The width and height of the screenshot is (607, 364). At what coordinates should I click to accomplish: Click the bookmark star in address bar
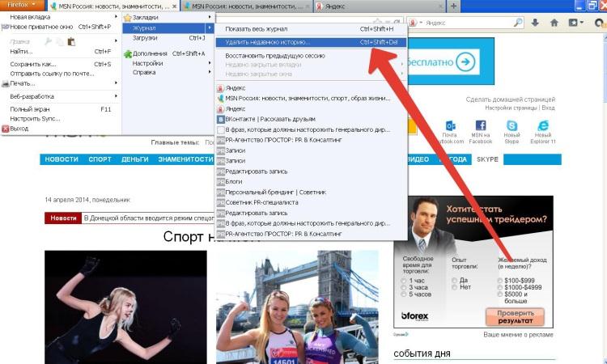pos(377,22)
